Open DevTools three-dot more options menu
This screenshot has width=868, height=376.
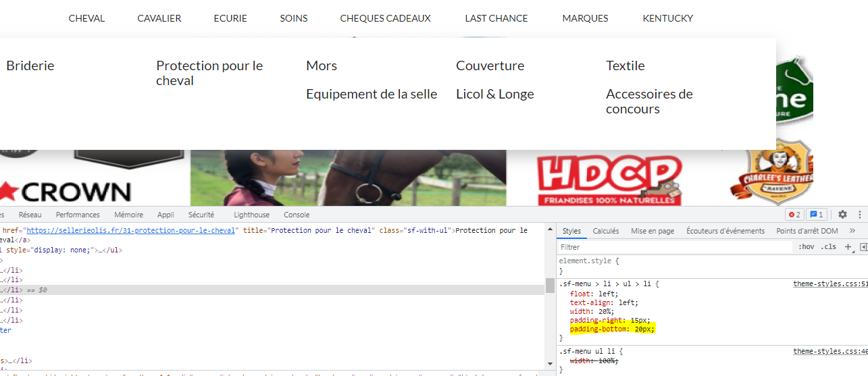[x=861, y=215]
